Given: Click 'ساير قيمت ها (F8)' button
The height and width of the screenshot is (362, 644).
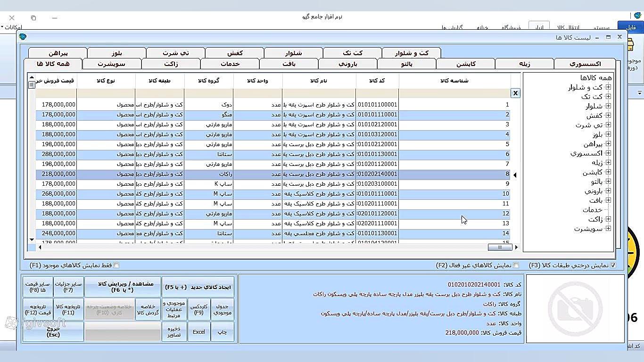Looking at the screenshot, I should coord(38,287).
